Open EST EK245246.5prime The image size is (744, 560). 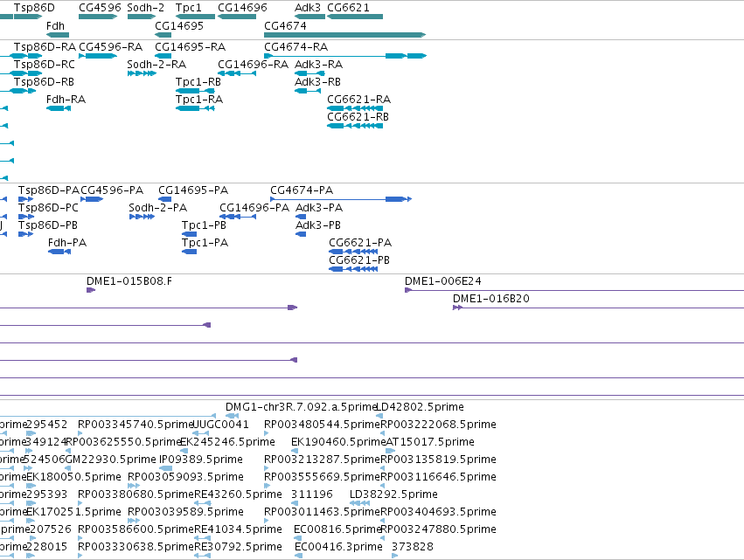click(x=228, y=442)
